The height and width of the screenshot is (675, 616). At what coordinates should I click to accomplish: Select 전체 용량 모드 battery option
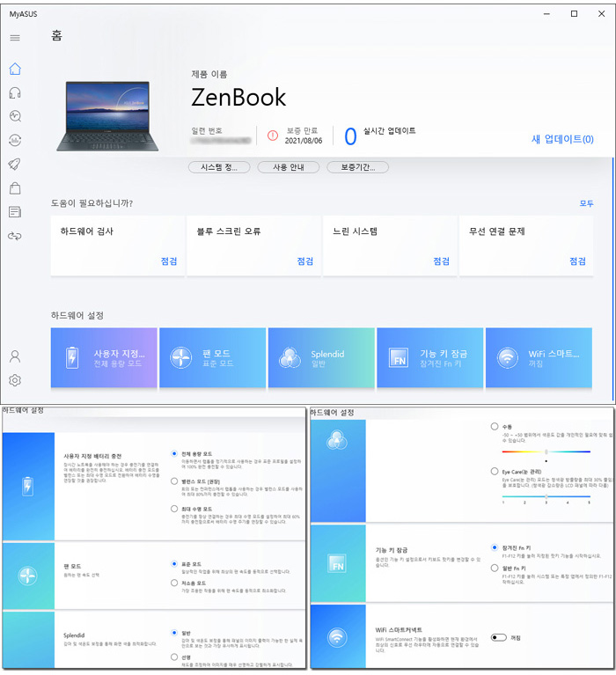[x=174, y=453]
